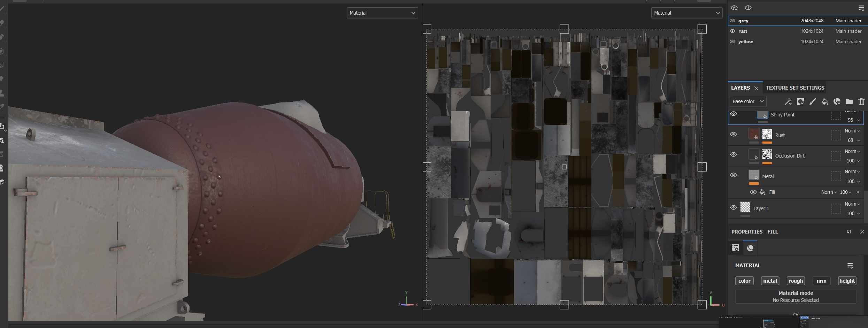Click the Material mode resource button

coord(796,297)
